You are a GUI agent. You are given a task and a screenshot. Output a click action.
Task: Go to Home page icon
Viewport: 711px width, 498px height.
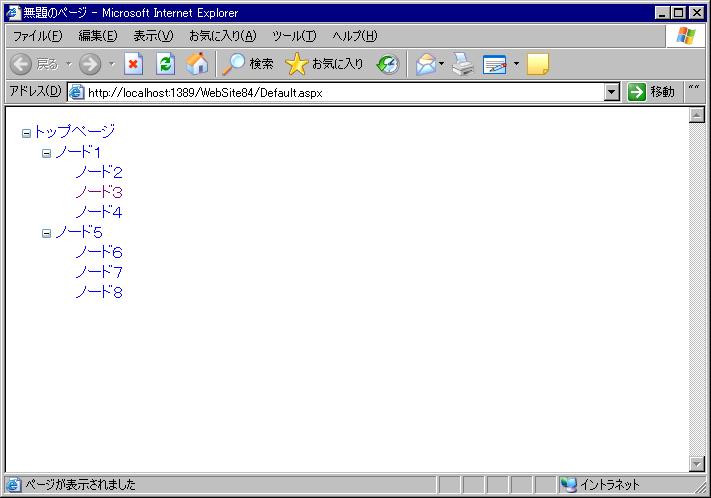(x=197, y=64)
